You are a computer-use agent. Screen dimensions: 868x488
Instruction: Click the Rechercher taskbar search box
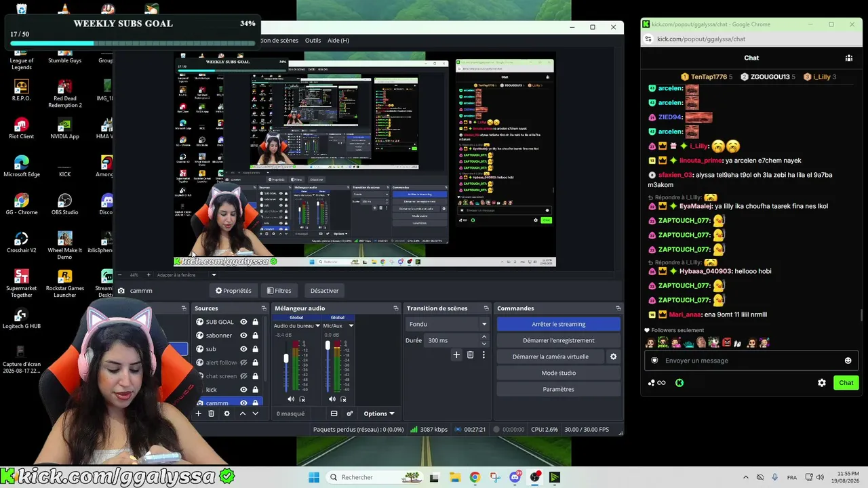pos(374,477)
